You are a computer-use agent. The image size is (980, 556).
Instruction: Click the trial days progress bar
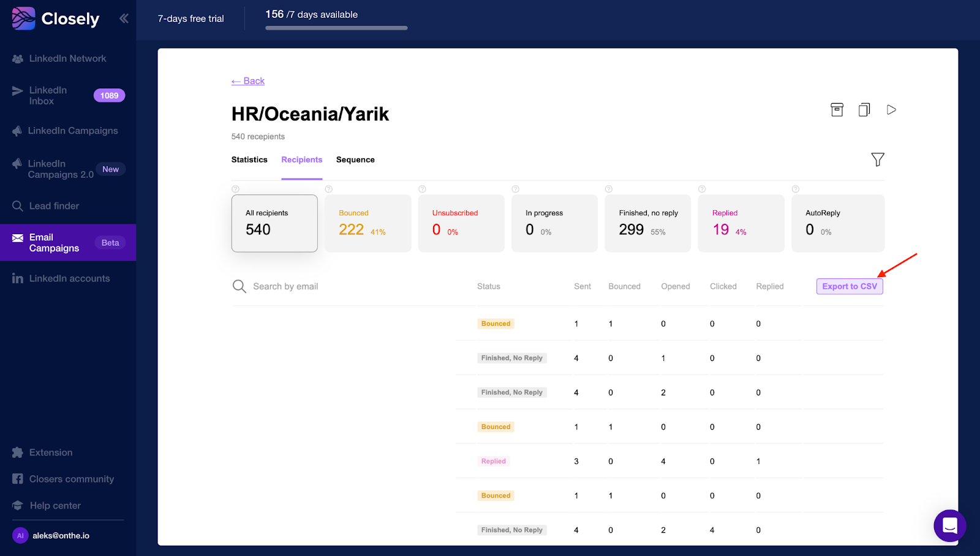336,28
